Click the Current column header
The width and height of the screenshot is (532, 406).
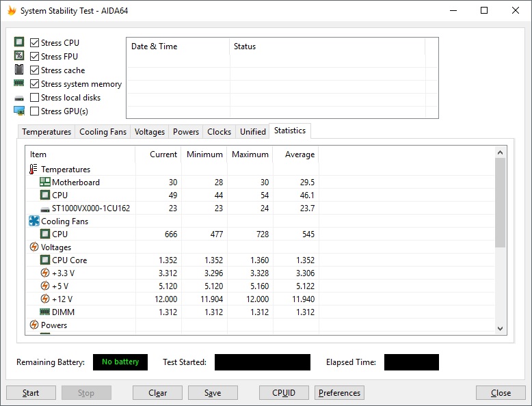159,154
